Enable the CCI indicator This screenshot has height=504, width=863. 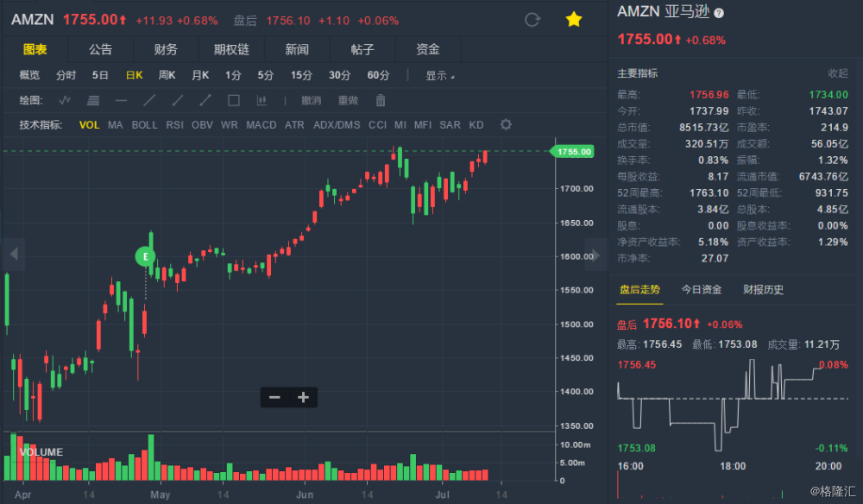click(x=377, y=125)
